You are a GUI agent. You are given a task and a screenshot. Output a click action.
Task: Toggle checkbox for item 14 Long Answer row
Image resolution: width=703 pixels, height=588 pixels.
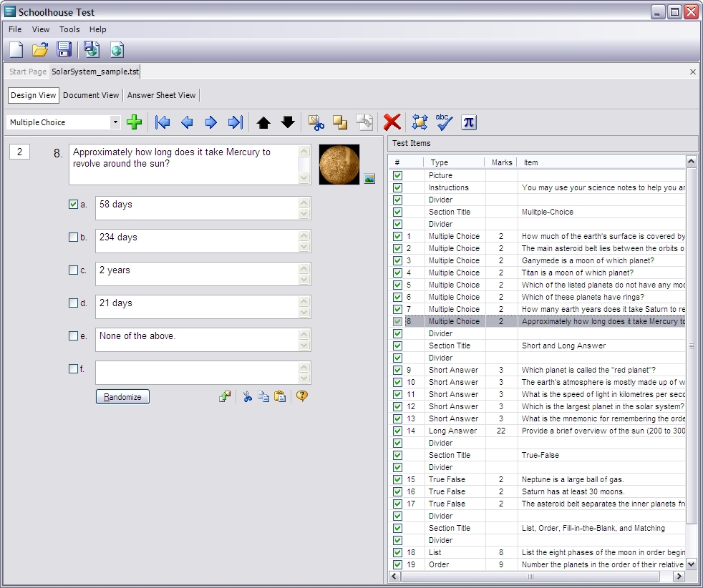398,431
